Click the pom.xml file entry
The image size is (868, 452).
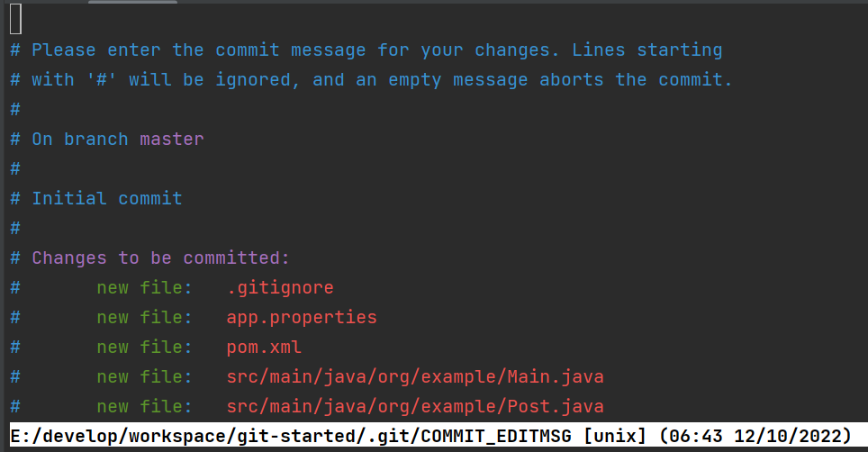[x=264, y=348]
